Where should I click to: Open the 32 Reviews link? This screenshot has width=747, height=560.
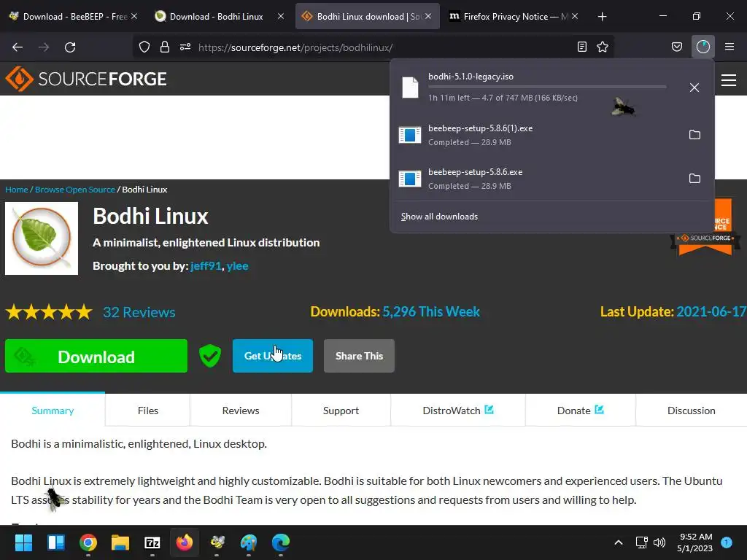click(139, 312)
